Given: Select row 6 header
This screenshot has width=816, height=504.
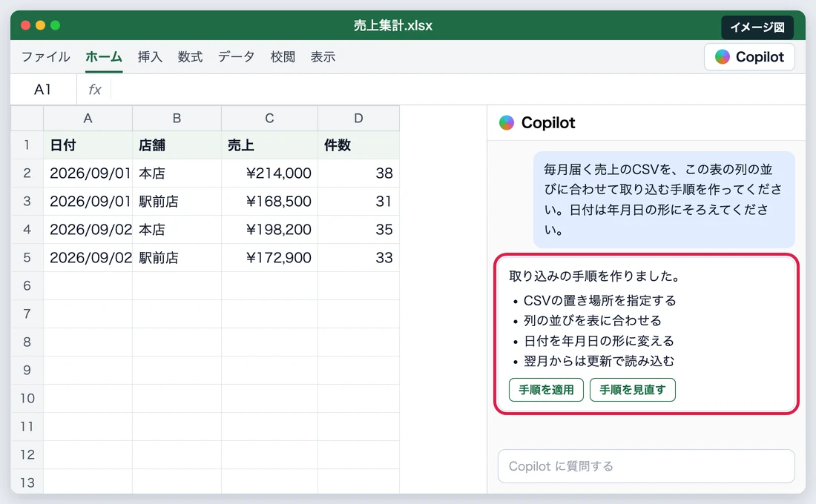Looking at the screenshot, I should tap(27, 285).
